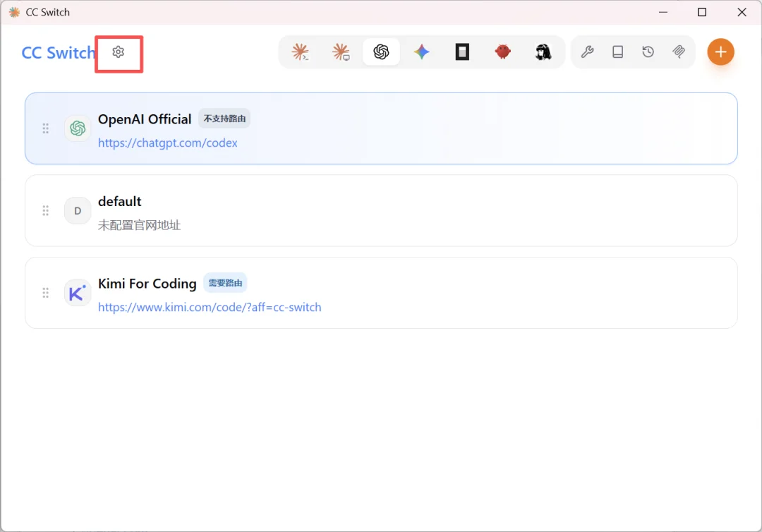Open the book icon in the toolbar
The image size is (762, 532).
617,52
